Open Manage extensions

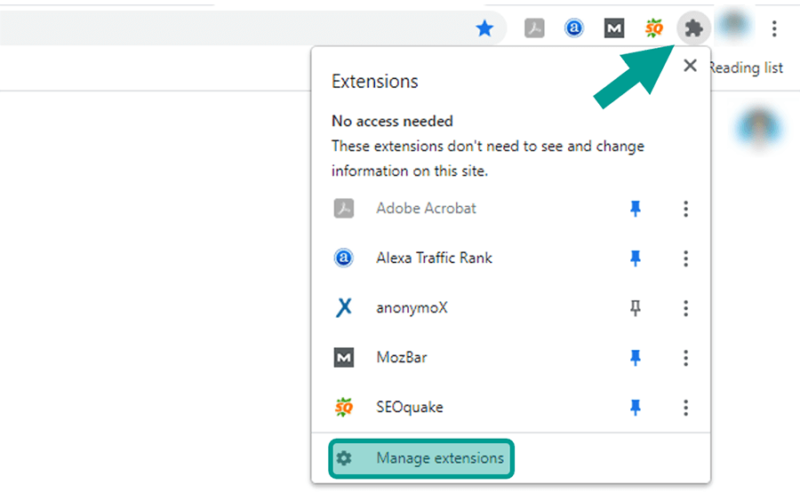pos(421,458)
